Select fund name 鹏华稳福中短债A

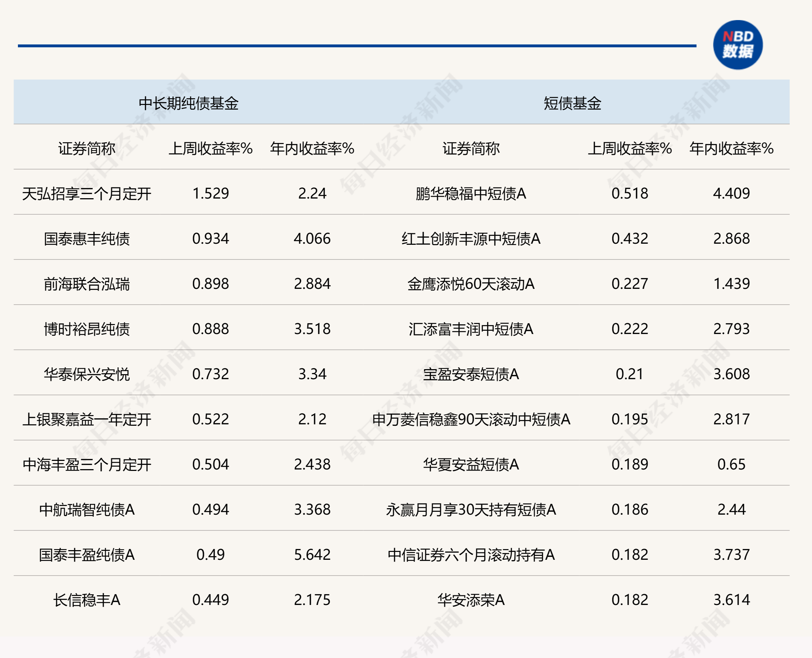point(471,193)
